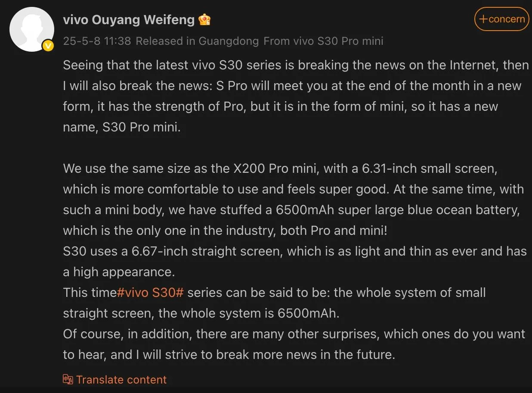Click the line 'S30 uses a 6.67-inch straight screen'

point(294,251)
